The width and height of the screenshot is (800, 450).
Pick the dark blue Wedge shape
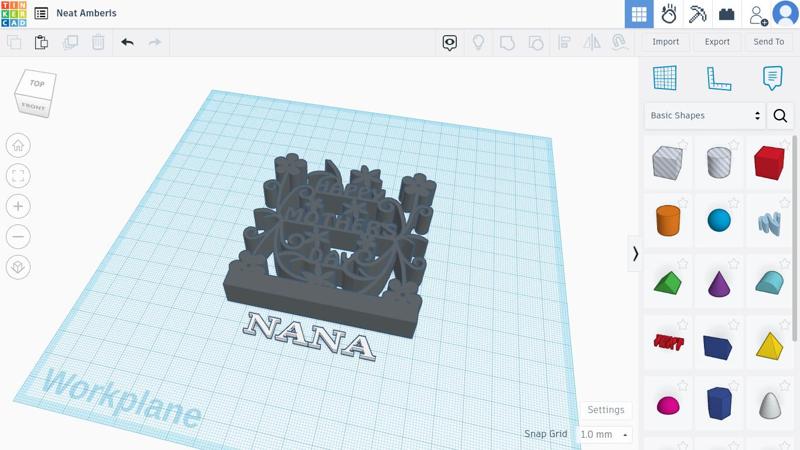(718, 347)
